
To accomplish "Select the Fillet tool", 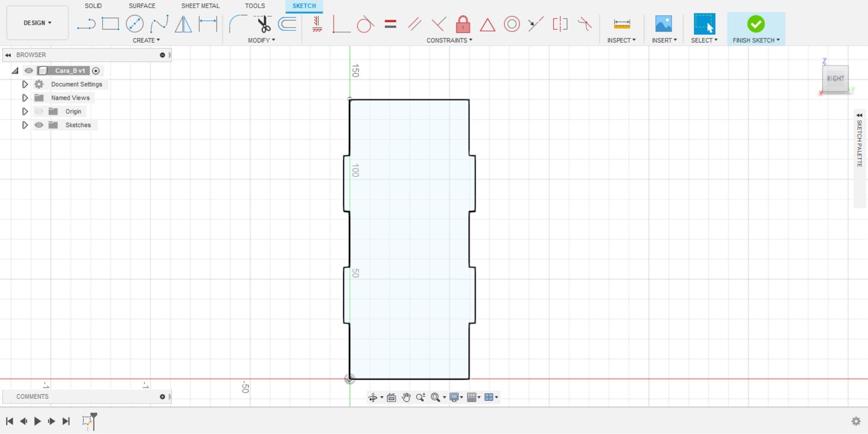I will (238, 24).
